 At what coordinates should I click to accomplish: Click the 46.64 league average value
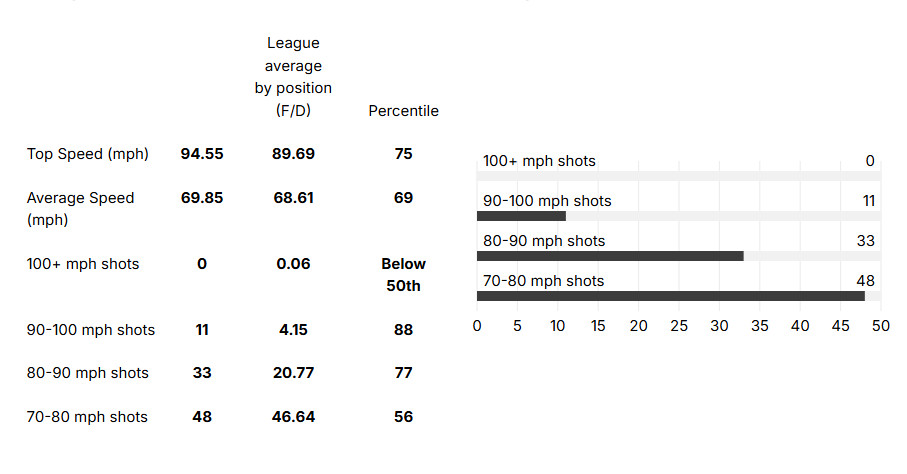pyautogui.click(x=293, y=417)
